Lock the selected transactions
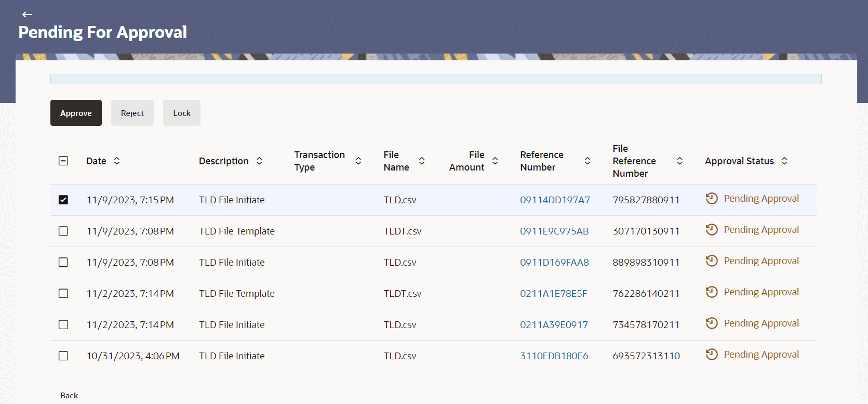This screenshot has width=868, height=404. (182, 113)
